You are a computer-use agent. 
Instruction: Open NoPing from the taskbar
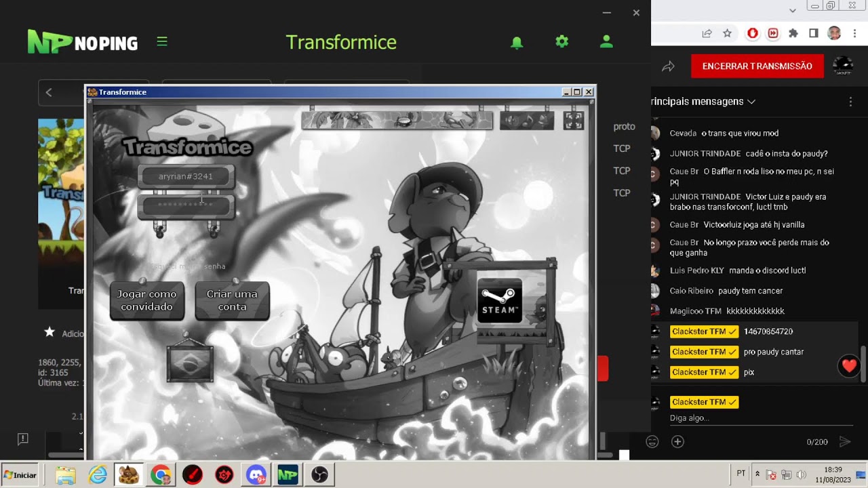point(288,475)
